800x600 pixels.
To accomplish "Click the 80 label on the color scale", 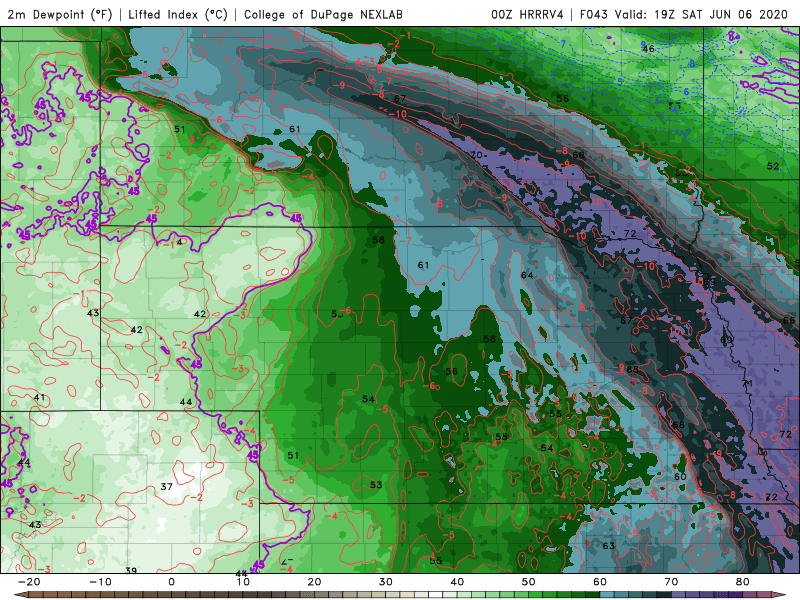I will click(x=743, y=582).
